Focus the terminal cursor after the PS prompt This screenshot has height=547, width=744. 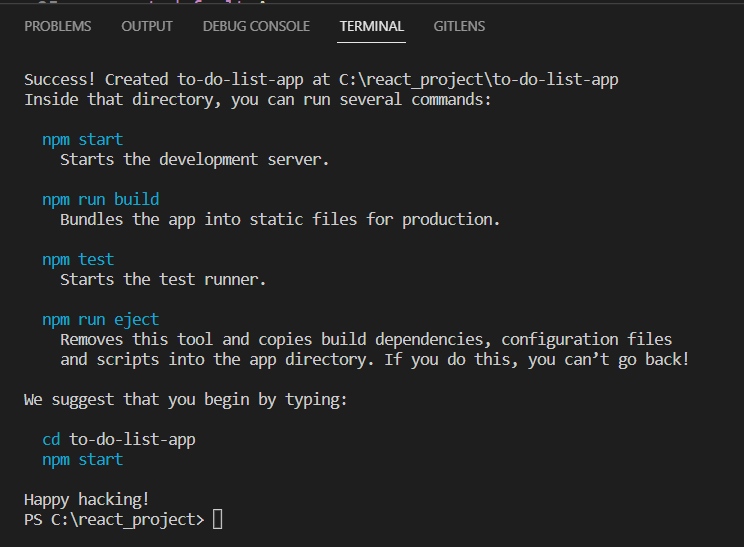point(217,520)
